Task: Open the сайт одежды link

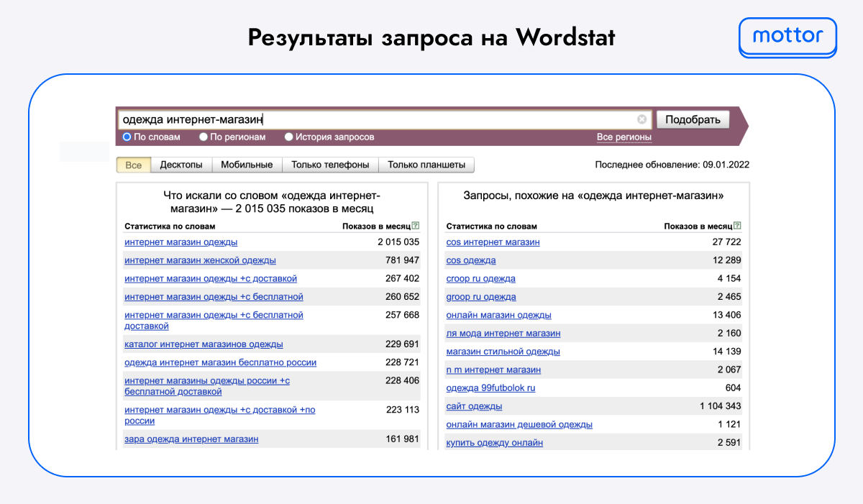Action: (474, 406)
